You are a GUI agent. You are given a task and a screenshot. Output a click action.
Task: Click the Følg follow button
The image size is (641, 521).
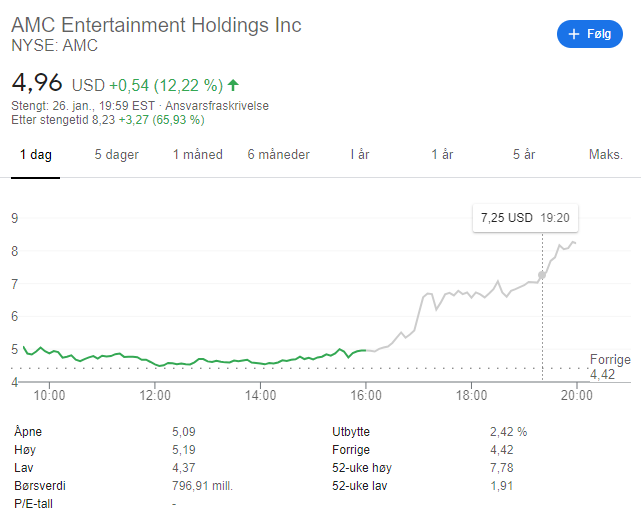(x=589, y=34)
